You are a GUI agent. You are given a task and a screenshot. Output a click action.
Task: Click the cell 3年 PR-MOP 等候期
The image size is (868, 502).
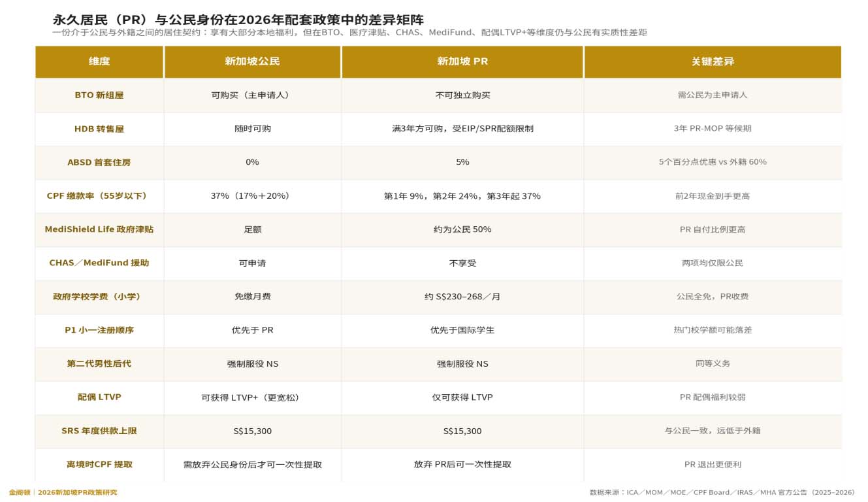pos(713,129)
